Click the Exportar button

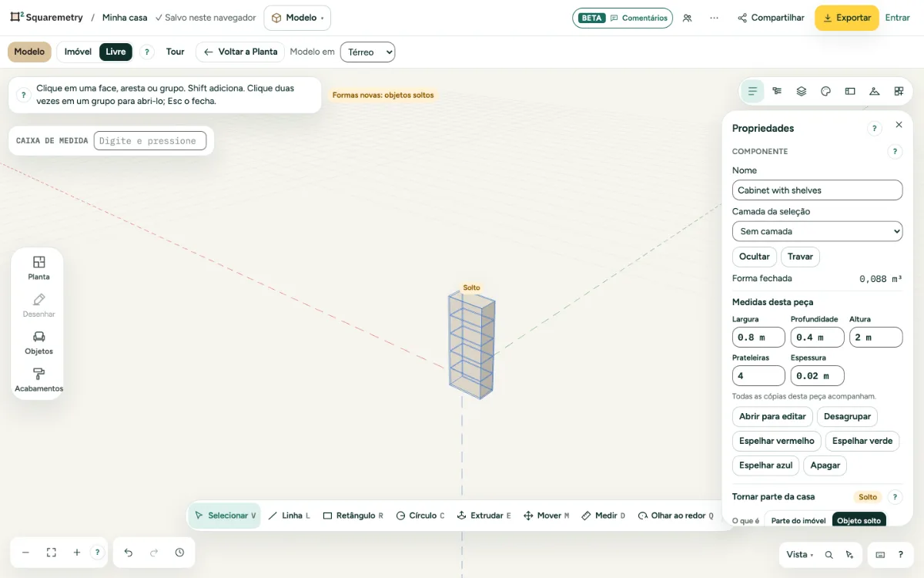847,18
